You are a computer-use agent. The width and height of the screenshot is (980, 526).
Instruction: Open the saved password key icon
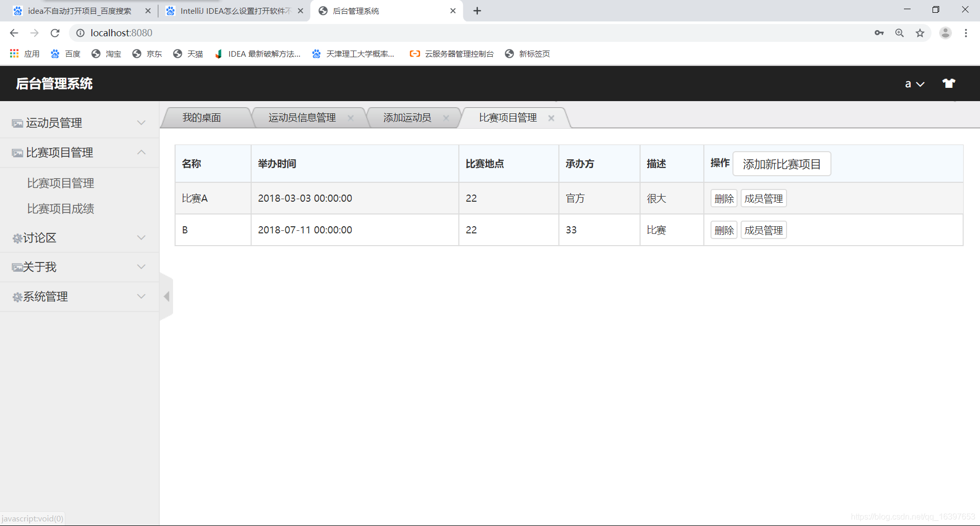pyautogui.click(x=879, y=33)
